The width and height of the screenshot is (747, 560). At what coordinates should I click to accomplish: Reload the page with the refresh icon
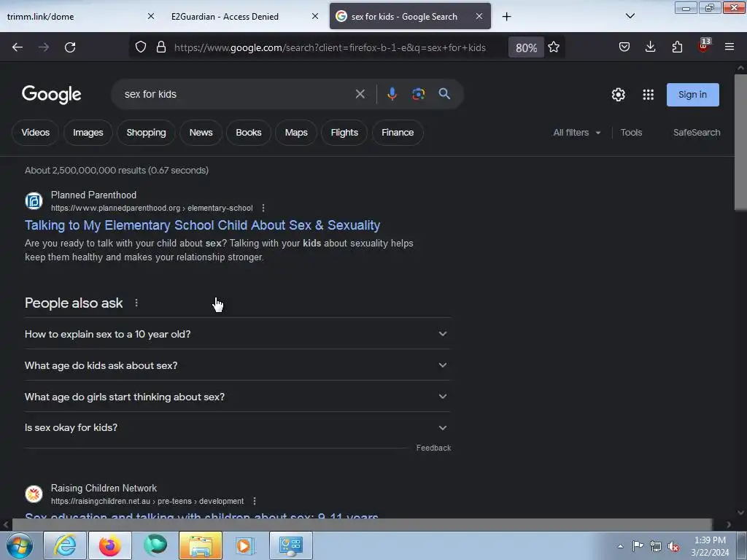(x=70, y=47)
